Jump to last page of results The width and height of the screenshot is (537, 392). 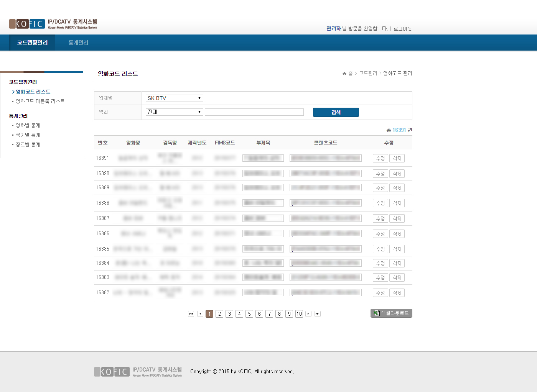point(318,314)
